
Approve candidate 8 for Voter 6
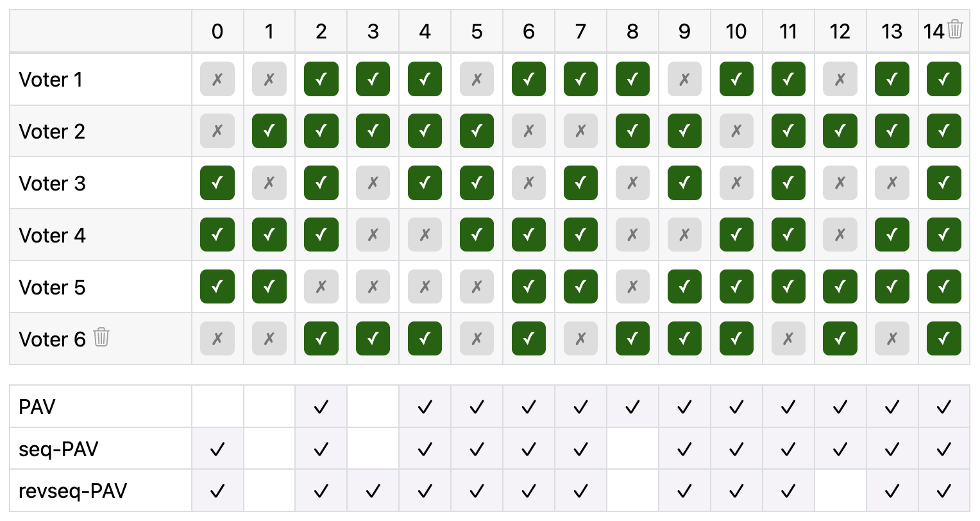coord(632,338)
